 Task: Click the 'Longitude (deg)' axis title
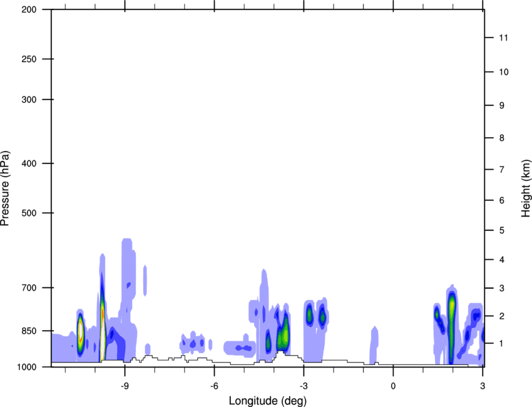tap(268, 401)
